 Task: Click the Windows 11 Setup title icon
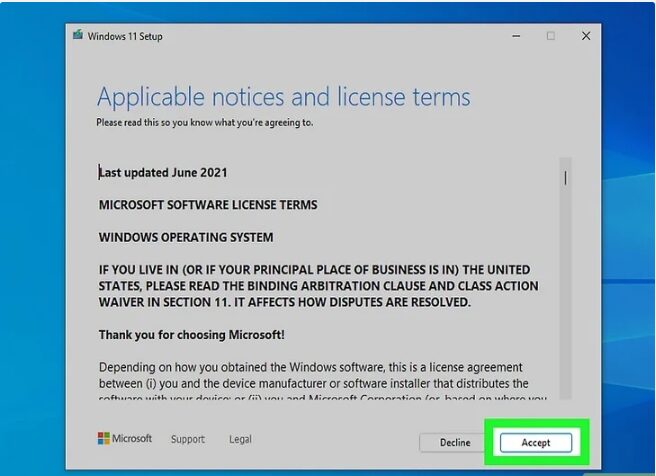pos(78,35)
